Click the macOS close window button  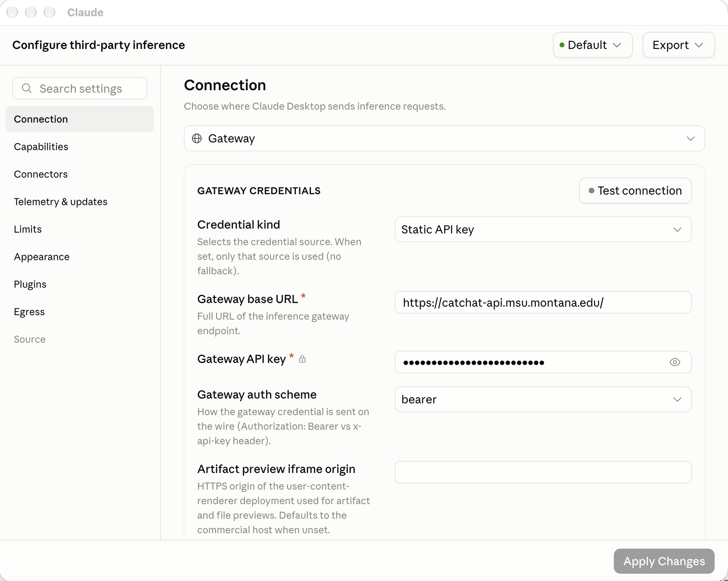point(12,12)
